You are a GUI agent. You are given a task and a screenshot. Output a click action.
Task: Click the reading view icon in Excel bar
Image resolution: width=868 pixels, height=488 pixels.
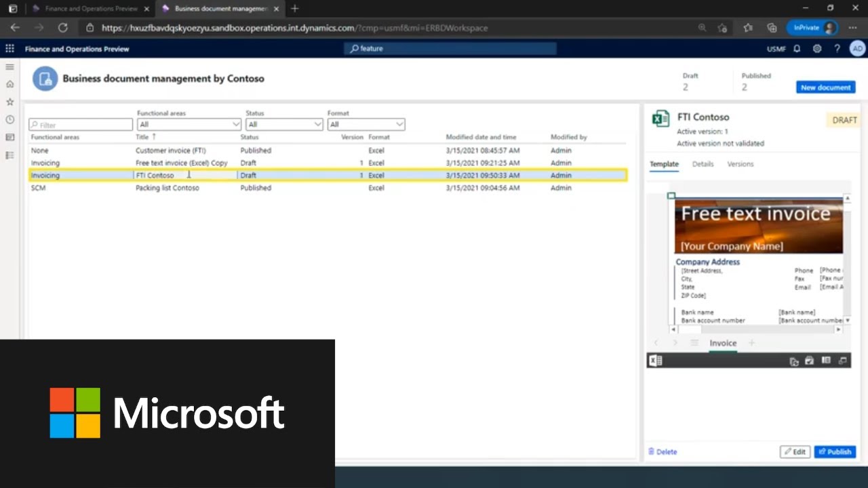tap(826, 361)
